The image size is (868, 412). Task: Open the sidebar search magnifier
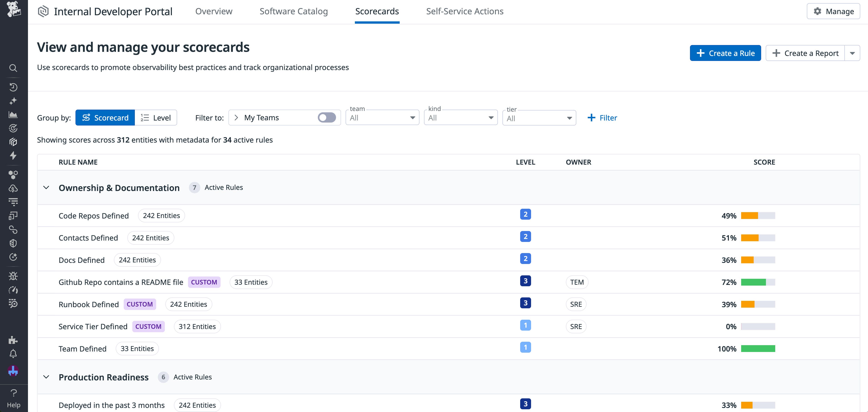[x=13, y=68]
